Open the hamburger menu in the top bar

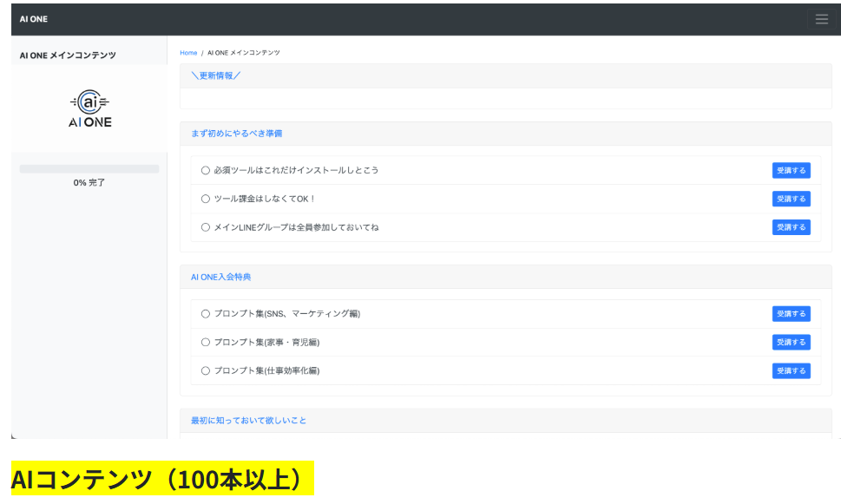click(x=821, y=19)
